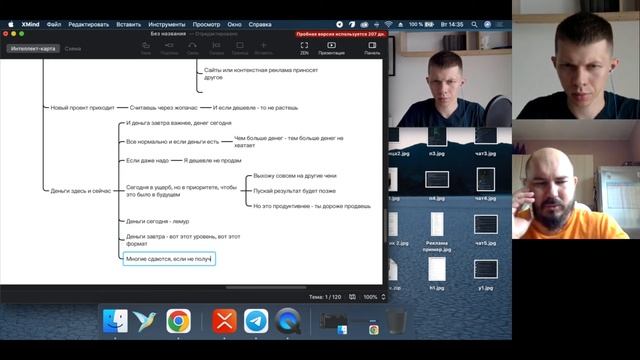
Task: Open the Окно menu
Action: pos(234,24)
